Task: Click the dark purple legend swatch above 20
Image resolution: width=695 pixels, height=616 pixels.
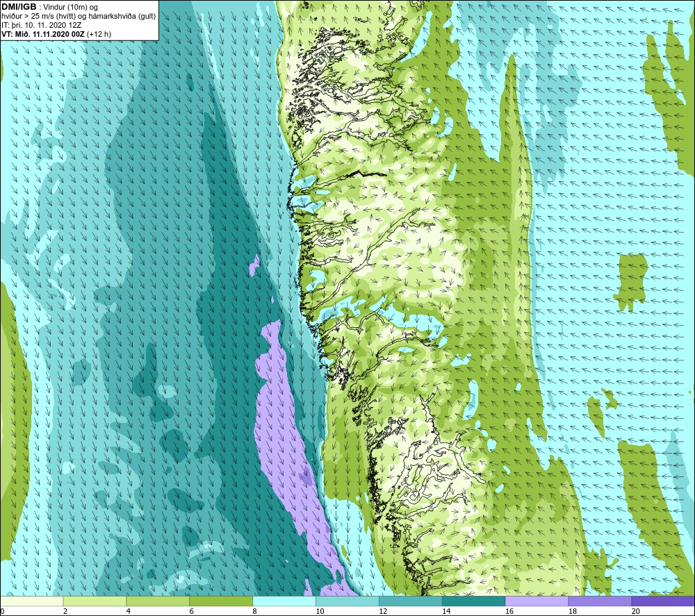Action: pyautogui.click(x=663, y=601)
